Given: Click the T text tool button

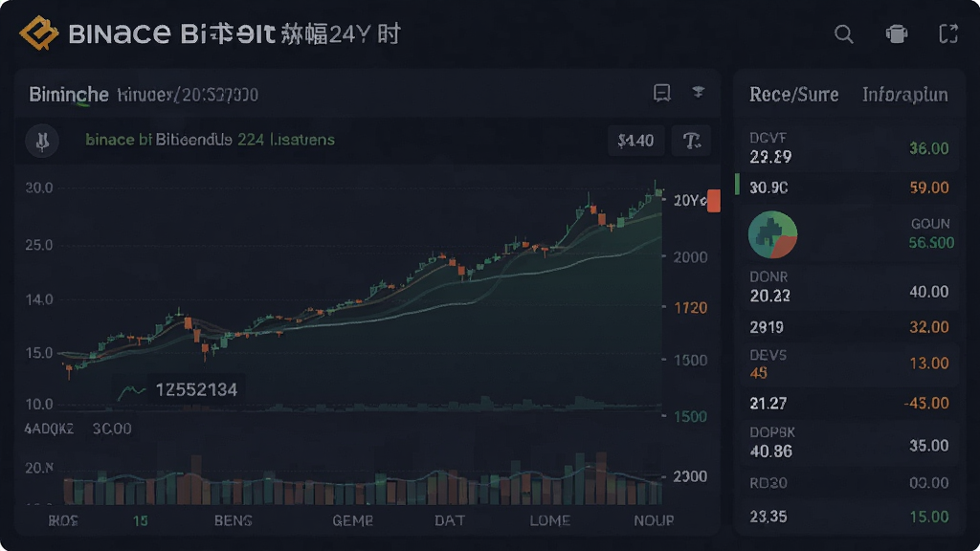Looking at the screenshot, I should (x=691, y=141).
